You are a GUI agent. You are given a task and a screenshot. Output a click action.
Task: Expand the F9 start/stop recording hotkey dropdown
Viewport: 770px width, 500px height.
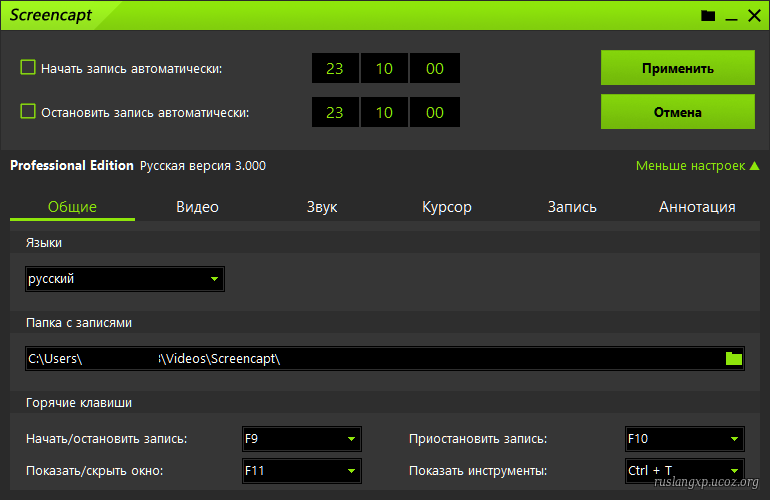coord(301,439)
